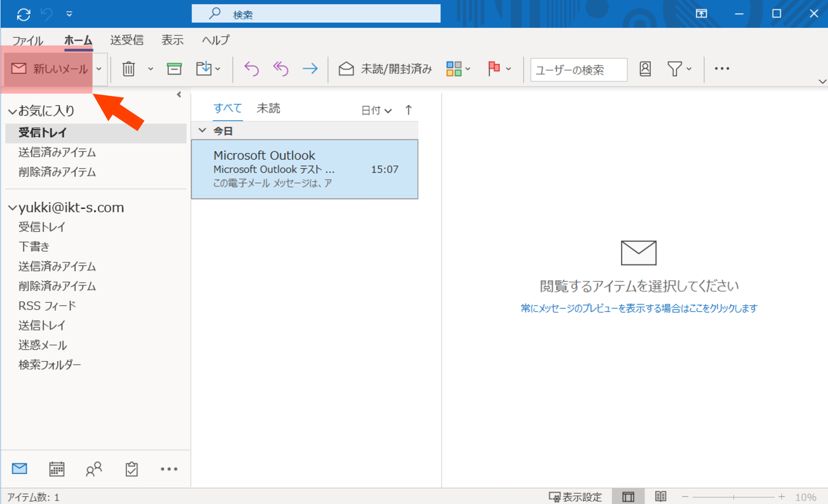Click the forward arrow icon

tap(310, 69)
